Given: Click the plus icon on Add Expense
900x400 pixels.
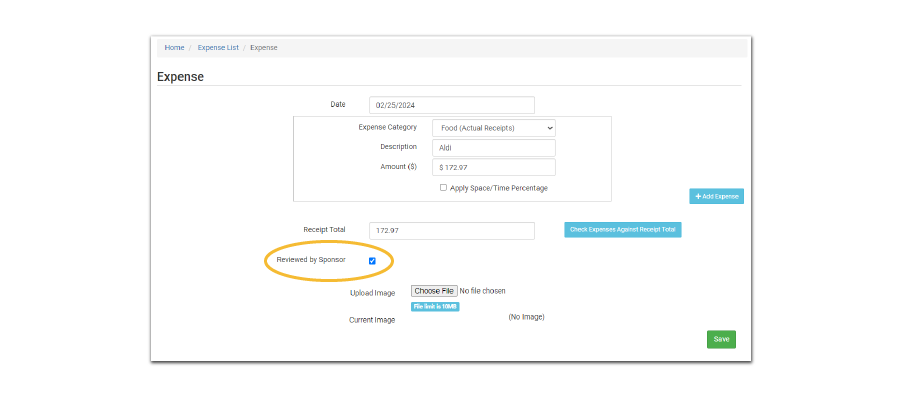Looking at the screenshot, I should coord(697,197).
